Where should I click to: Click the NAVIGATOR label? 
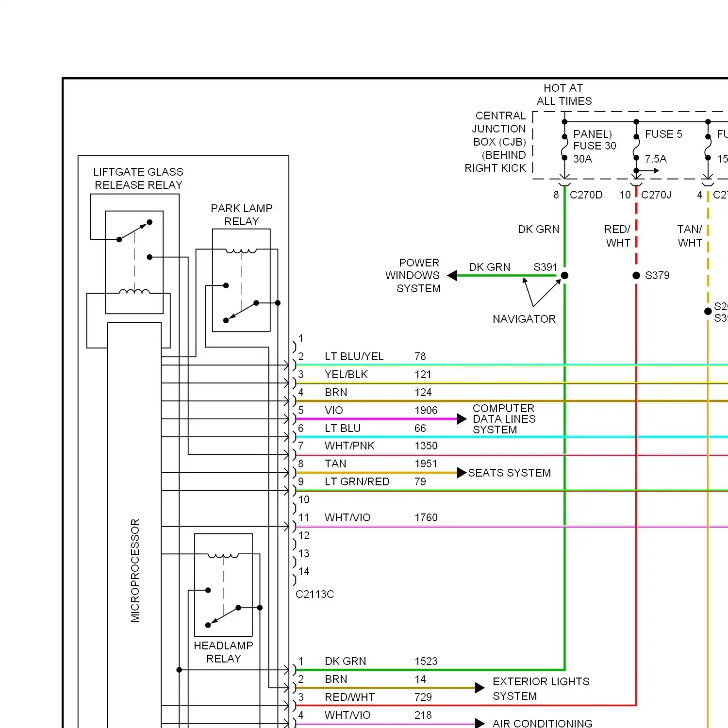click(x=524, y=319)
